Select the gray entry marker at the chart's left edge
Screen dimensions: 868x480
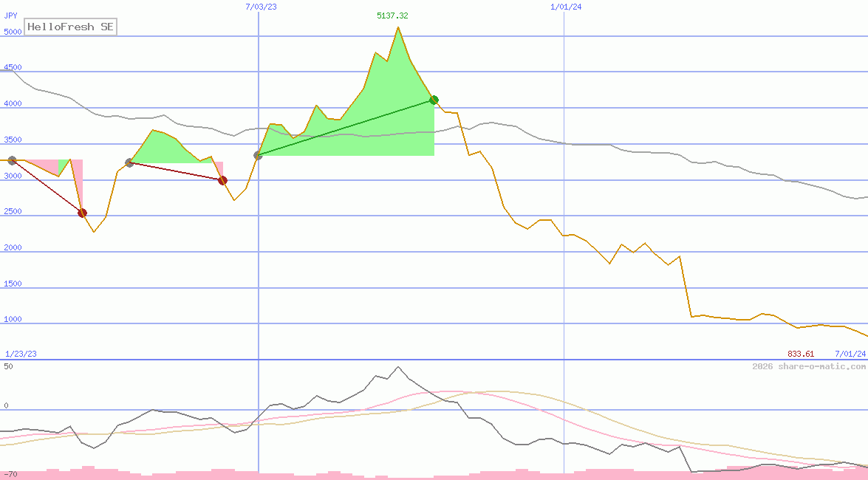tap(11, 160)
